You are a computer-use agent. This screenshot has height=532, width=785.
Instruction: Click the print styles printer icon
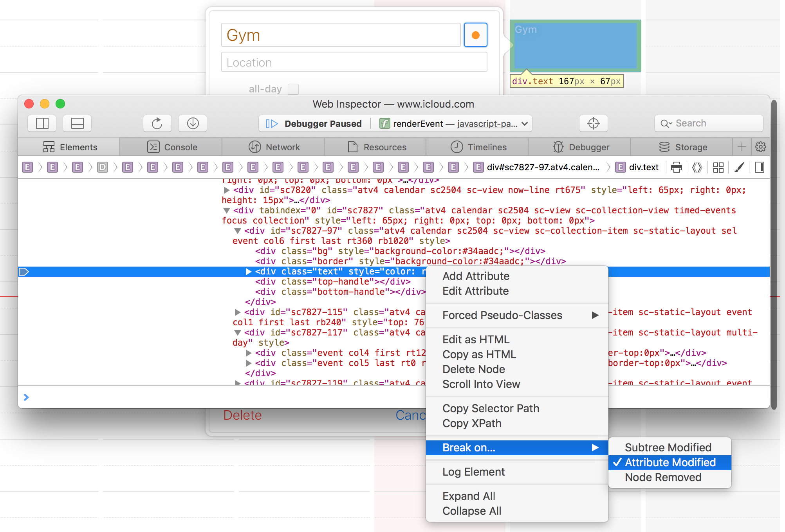(676, 168)
